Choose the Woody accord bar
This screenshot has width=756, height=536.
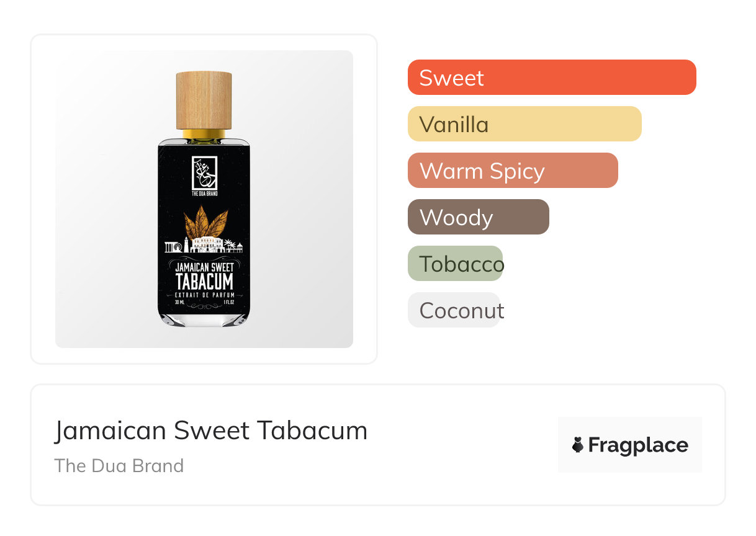478,217
